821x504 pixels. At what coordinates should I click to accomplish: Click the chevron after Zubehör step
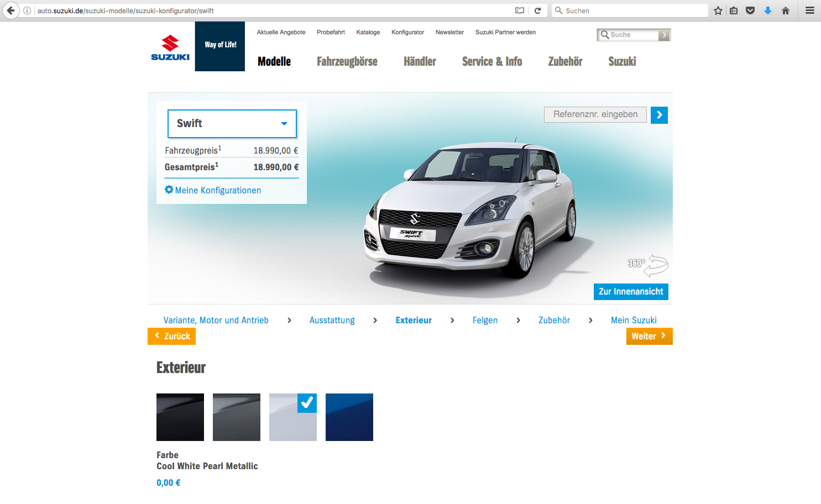[590, 321]
